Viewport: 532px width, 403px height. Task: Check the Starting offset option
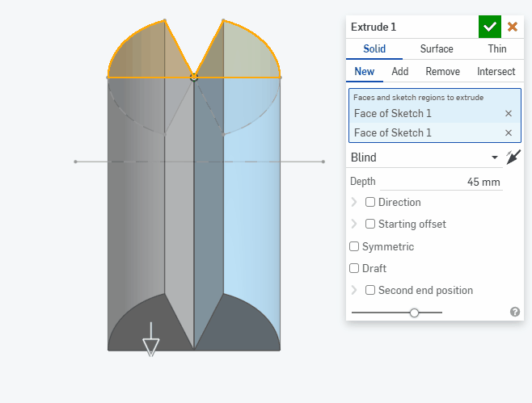point(370,224)
